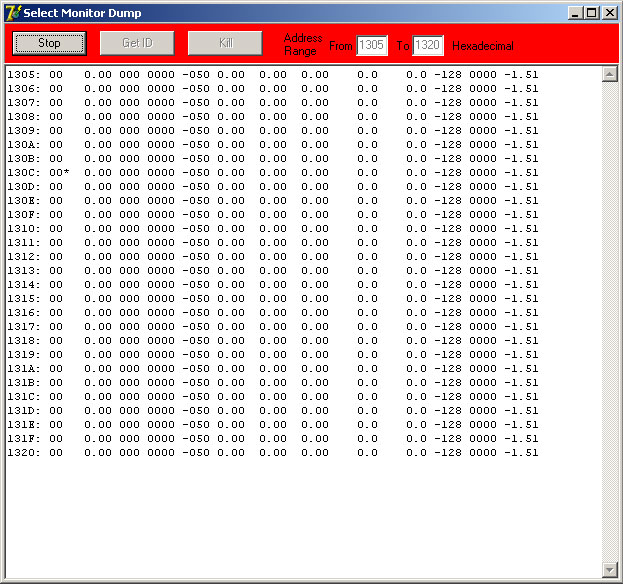623x584 pixels.
Task: Select the dump row address 131A:
Action: [24, 369]
